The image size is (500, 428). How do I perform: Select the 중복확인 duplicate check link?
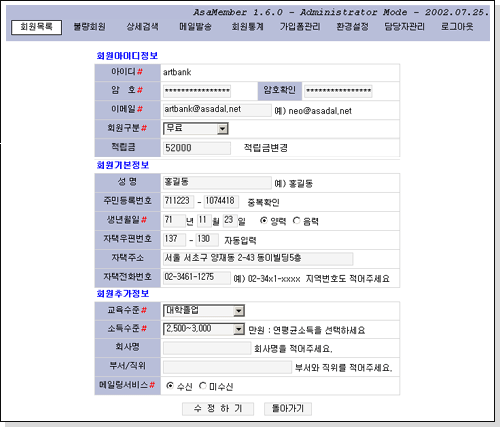tap(263, 202)
